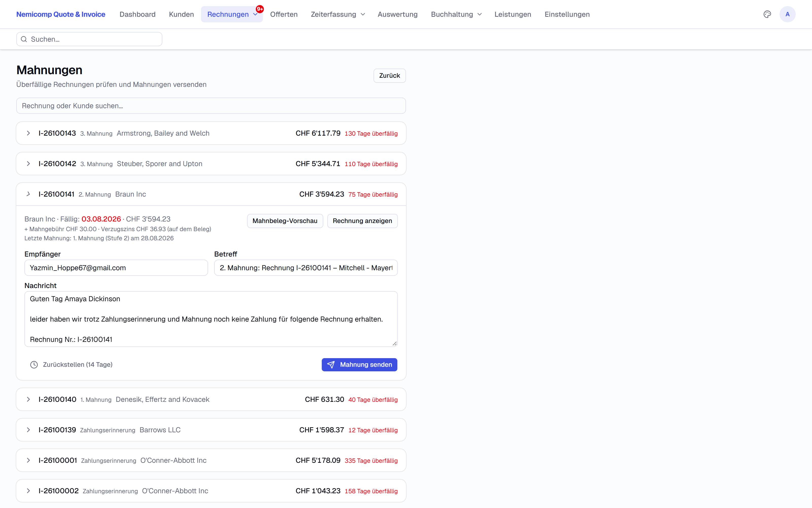Expand invoice I-26100139 row chevron

coord(28,430)
